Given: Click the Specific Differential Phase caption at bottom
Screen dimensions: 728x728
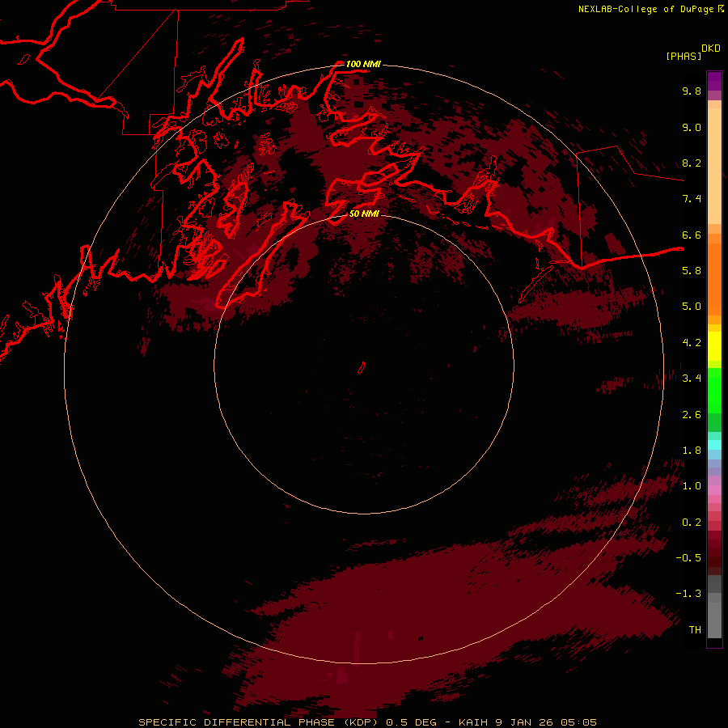Looking at the screenshot, I should [x=368, y=722].
